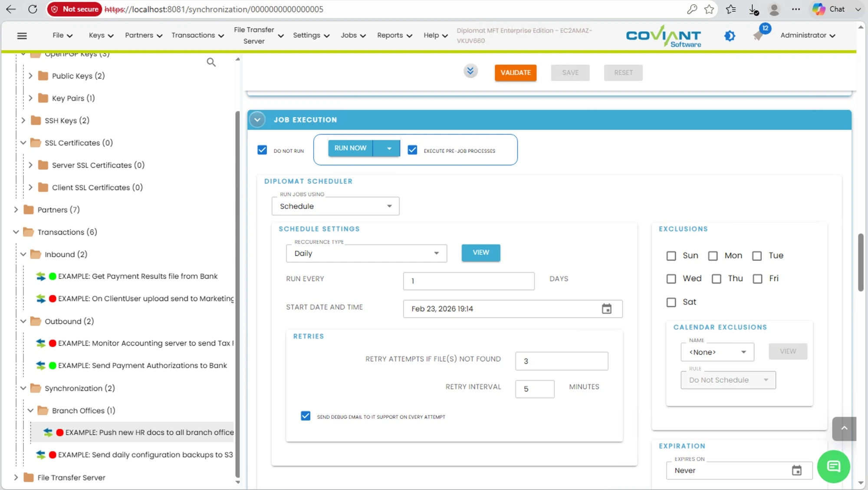
Task: Open the File menu
Action: point(62,36)
